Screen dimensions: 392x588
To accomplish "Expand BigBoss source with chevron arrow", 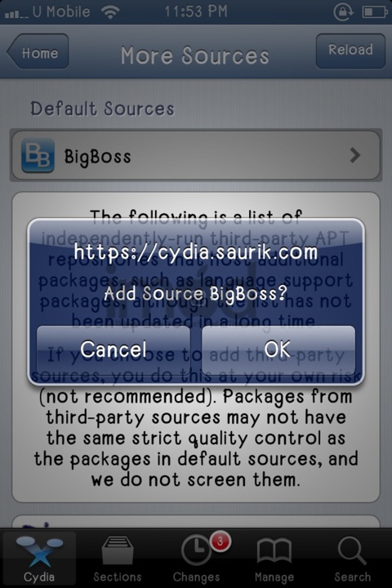I will pos(354,155).
